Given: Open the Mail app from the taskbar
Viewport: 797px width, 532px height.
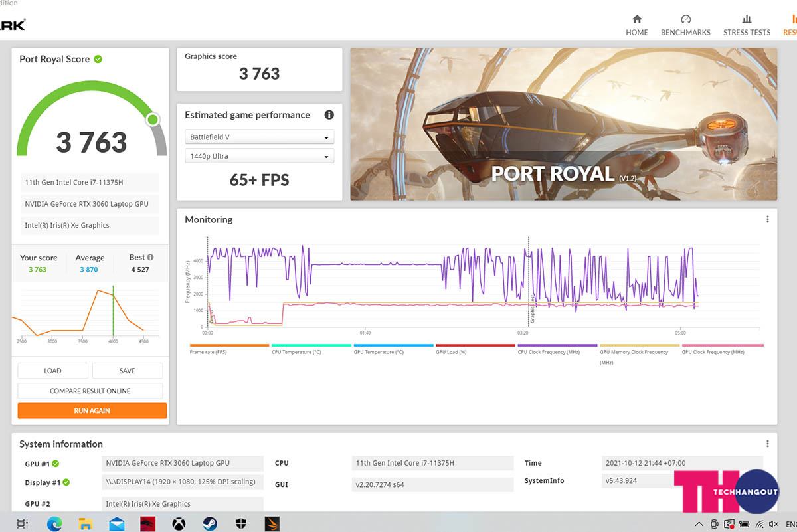Looking at the screenshot, I should [x=117, y=523].
